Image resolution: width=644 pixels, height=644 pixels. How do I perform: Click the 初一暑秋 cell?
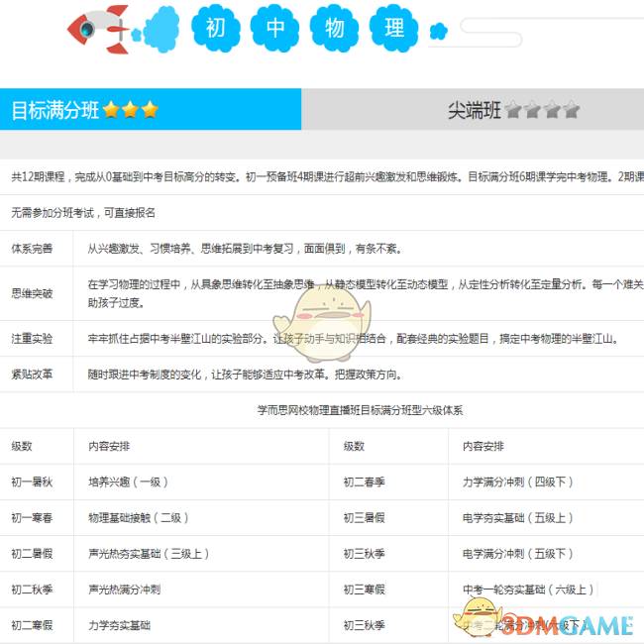[x=32, y=482]
